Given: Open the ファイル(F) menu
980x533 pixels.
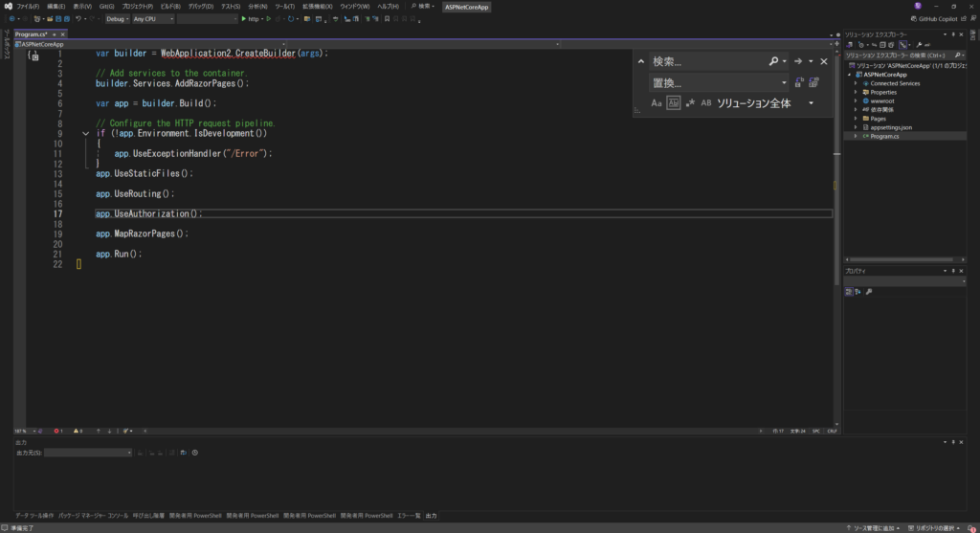Looking at the screenshot, I should (28, 7).
